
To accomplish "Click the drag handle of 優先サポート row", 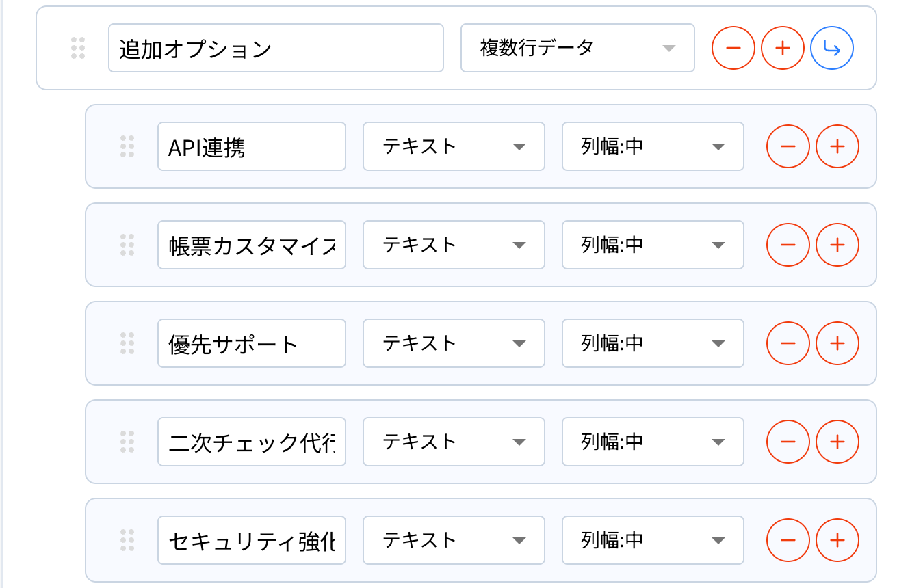I will pyautogui.click(x=127, y=343).
